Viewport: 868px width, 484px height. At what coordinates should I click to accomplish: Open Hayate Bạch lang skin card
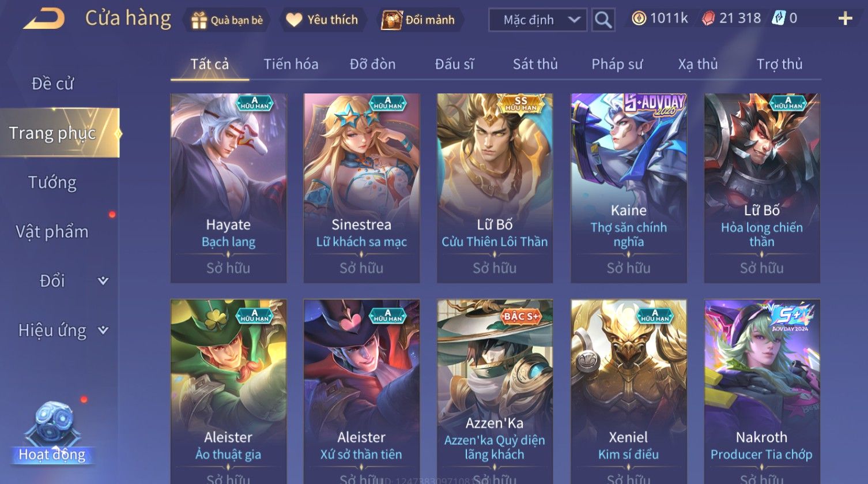coord(228,188)
